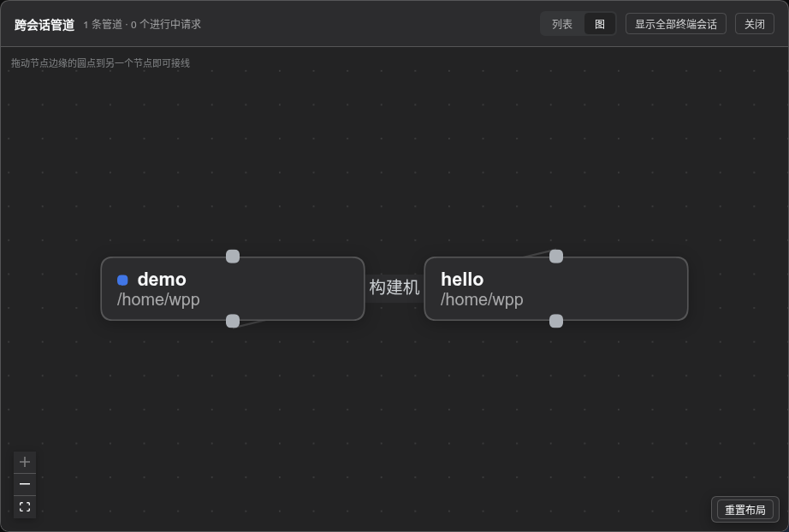Switch to the 列表 list view tab
789x532 pixels.
[x=562, y=24]
